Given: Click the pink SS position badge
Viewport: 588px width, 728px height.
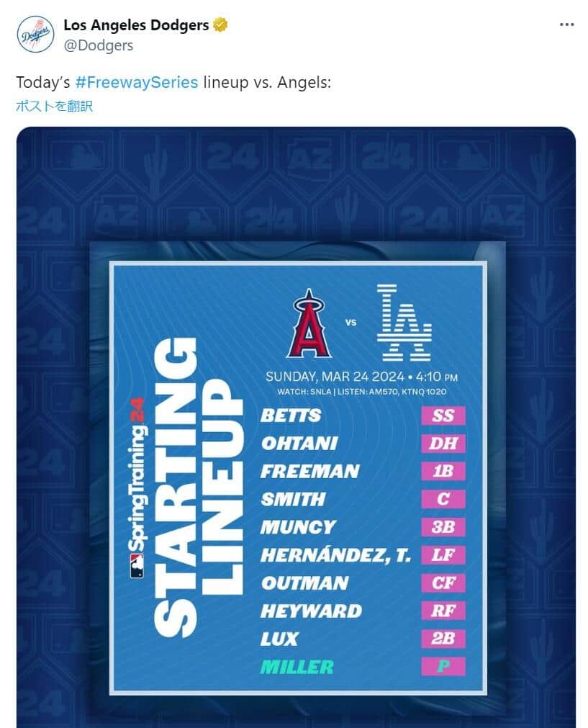Looking at the screenshot, I should (x=443, y=415).
